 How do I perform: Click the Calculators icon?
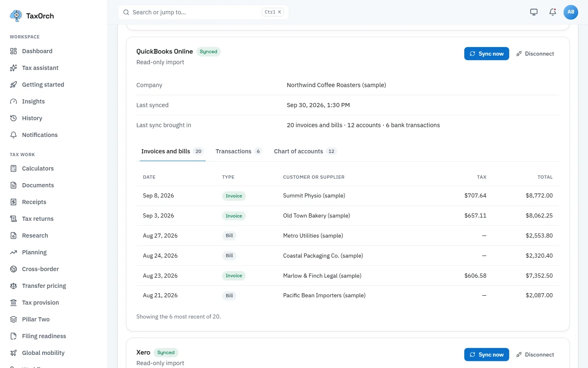[x=13, y=168]
